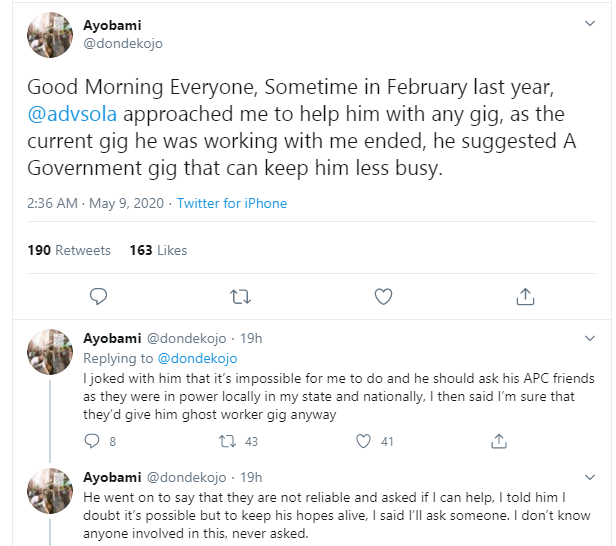Like the main tweet with heart icon

[383, 296]
